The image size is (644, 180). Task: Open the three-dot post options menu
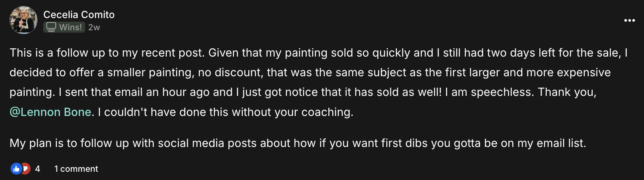coord(629,20)
